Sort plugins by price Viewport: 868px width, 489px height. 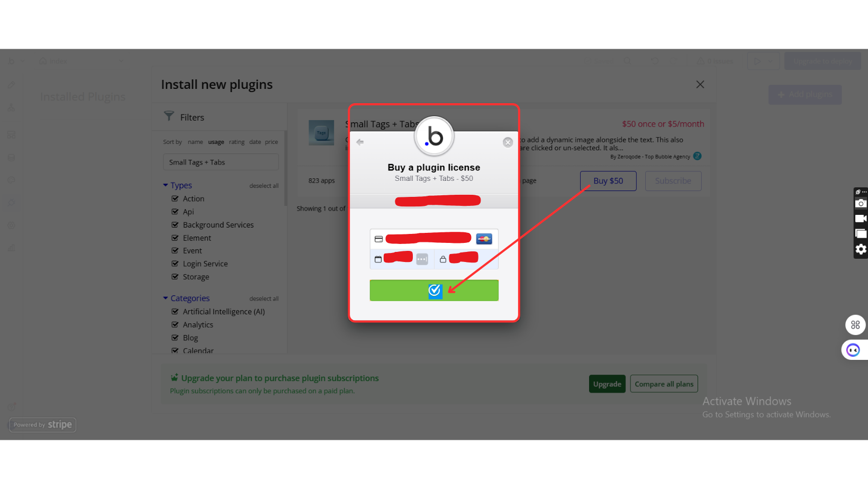point(272,142)
